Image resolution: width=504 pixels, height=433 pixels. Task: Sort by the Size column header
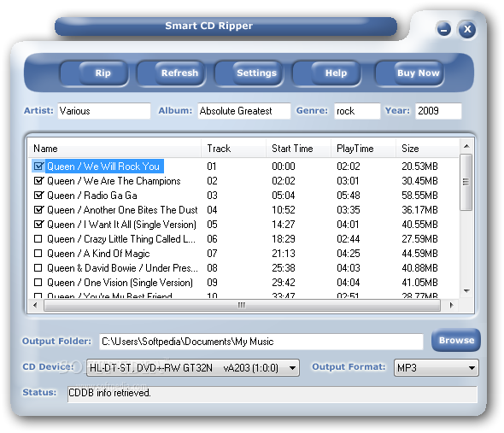[x=427, y=149]
